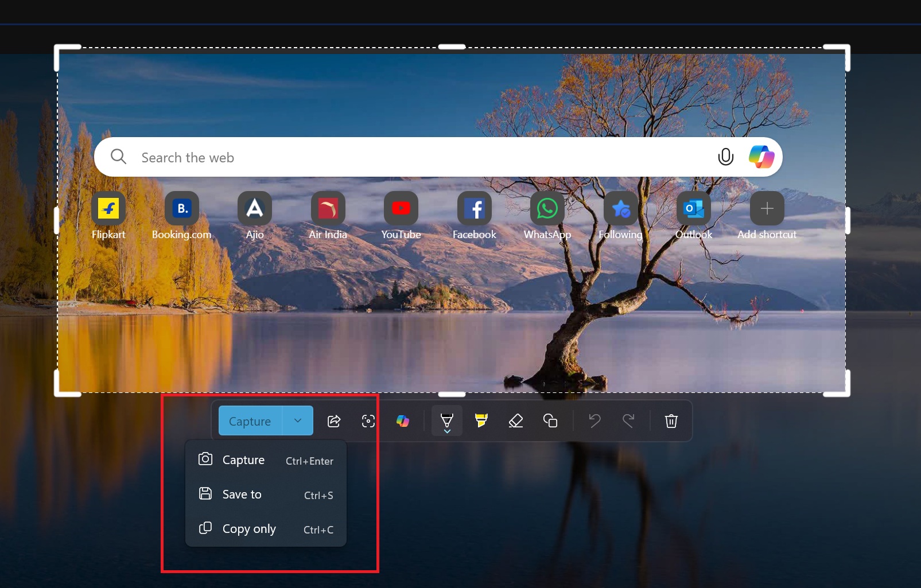Image resolution: width=921 pixels, height=588 pixels.
Task: Click the Search the web box
Action: pos(438,157)
